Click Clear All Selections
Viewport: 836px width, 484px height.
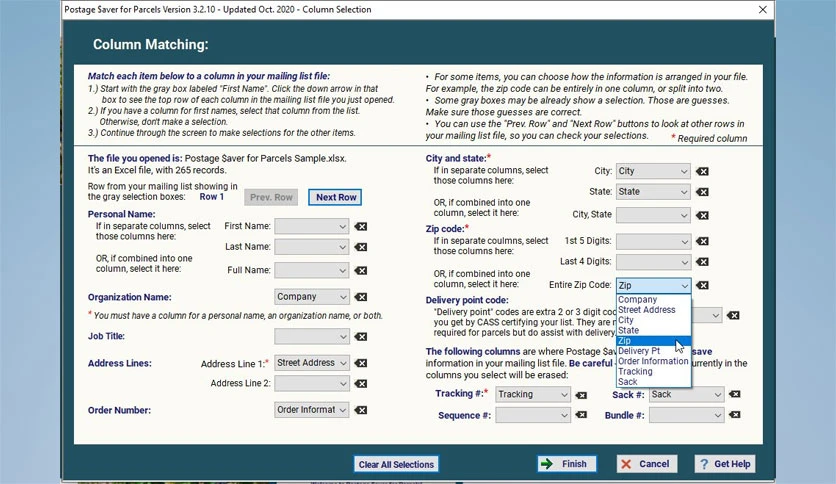pos(396,464)
